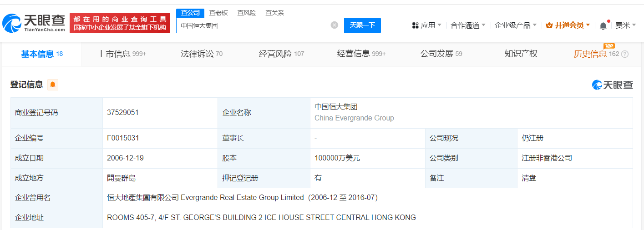Clear the search box with the X icon
Image resolution: width=644 pixels, height=230 pixels.
[335, 25]
